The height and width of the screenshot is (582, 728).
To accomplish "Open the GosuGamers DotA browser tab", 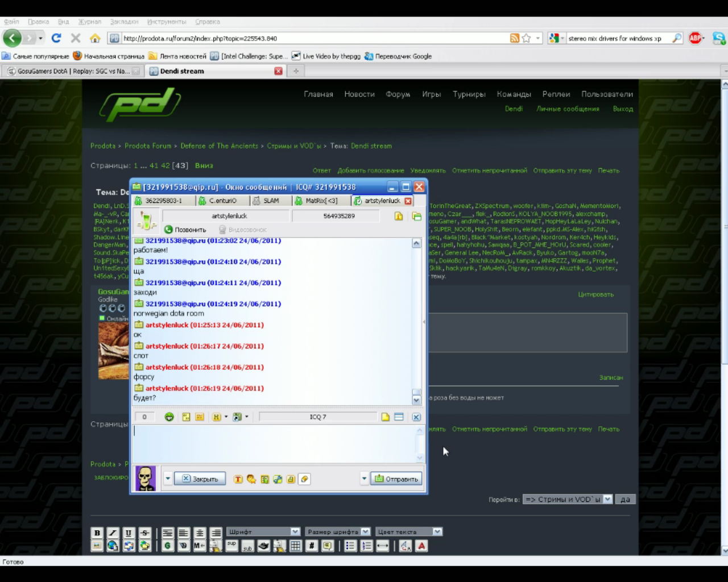I will pos(73,71).
